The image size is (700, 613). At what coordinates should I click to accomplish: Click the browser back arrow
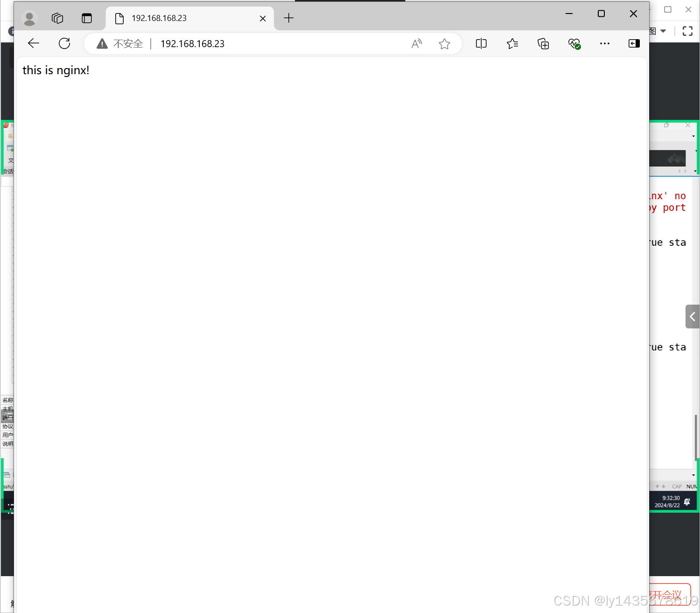[34, 44]
